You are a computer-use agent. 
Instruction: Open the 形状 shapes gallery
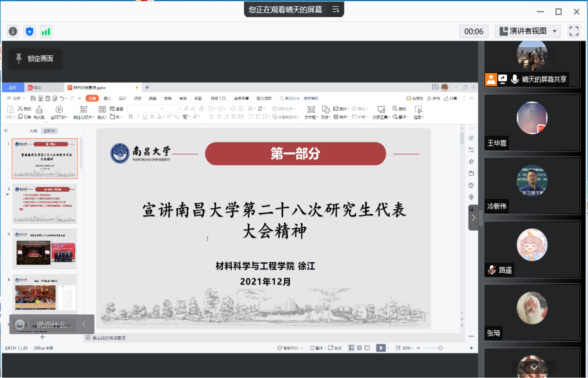click(326, 112)
